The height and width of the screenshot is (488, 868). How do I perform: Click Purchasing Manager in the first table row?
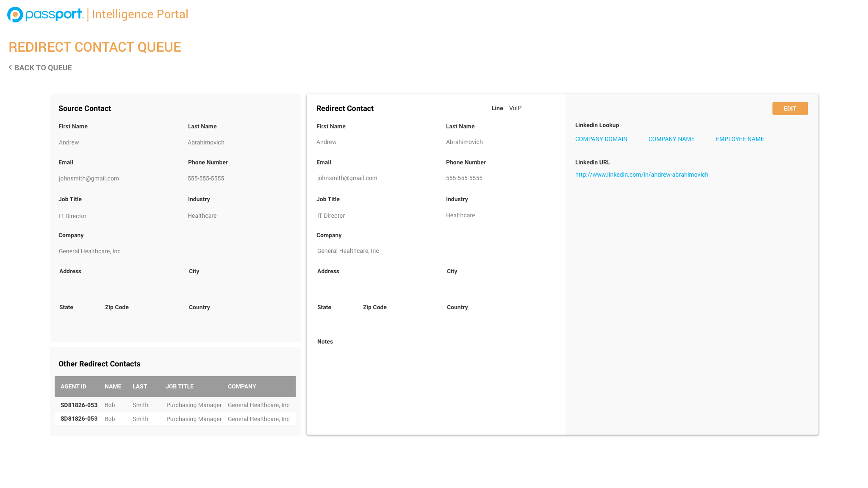tap(194, 405)
